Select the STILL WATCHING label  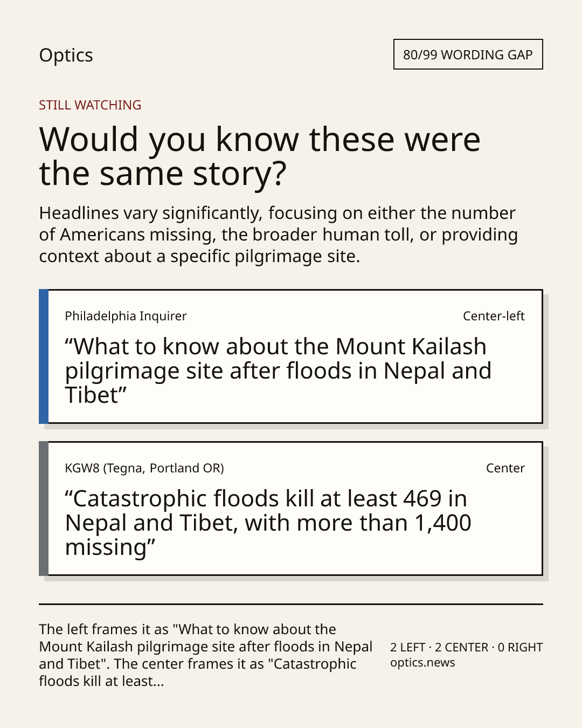(90, 105)
